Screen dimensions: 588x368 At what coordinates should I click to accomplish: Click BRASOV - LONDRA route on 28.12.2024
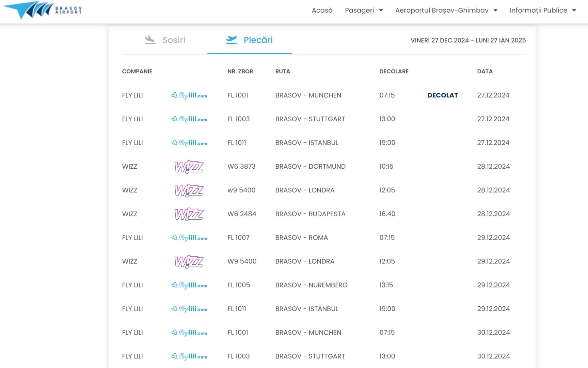(305, 190)
